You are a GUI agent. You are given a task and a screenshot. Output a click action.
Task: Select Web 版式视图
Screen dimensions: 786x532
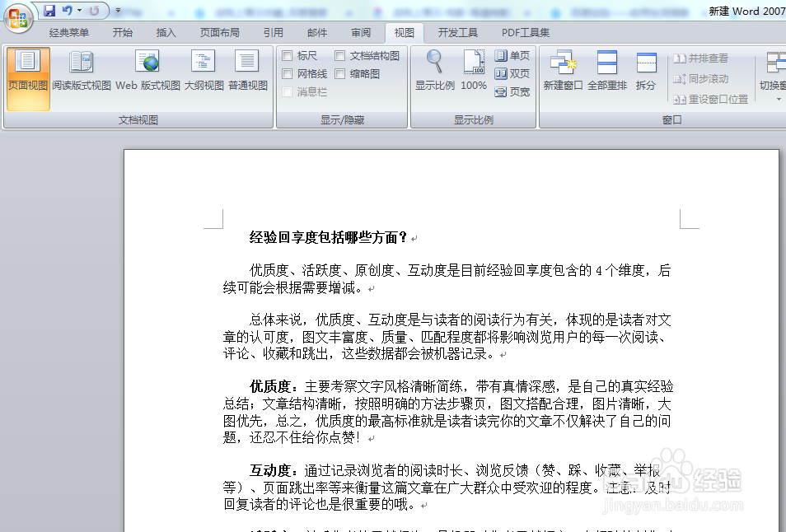[148, 70]
